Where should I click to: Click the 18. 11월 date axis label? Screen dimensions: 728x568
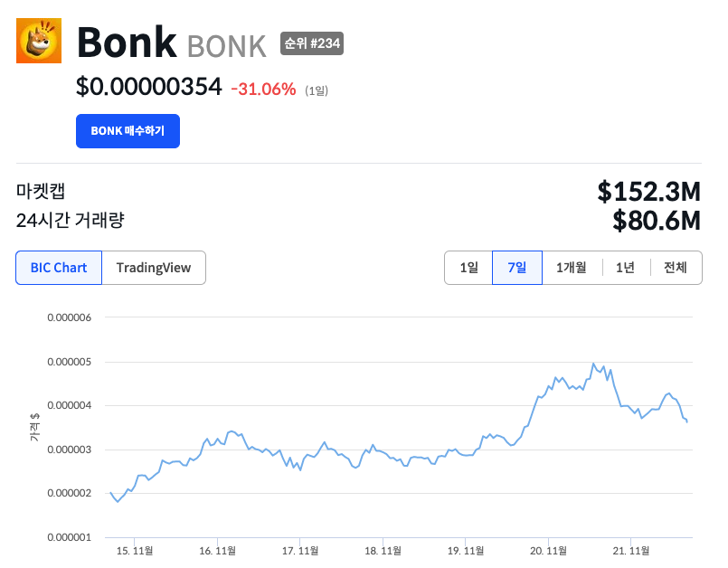click(x=384, y=550)
